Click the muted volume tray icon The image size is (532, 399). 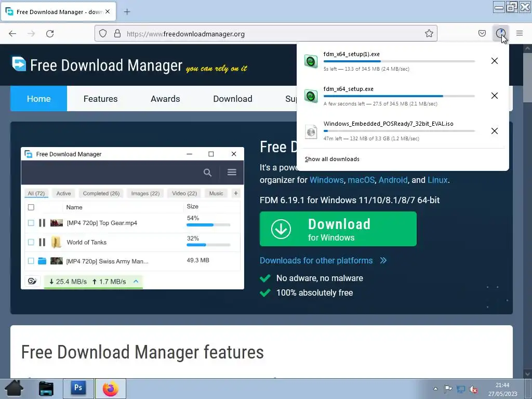click(x=473, y=389)
